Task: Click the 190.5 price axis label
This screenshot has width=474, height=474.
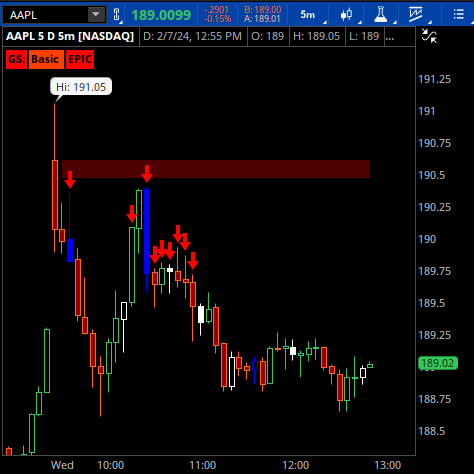Action: click(x=431, y=175)
